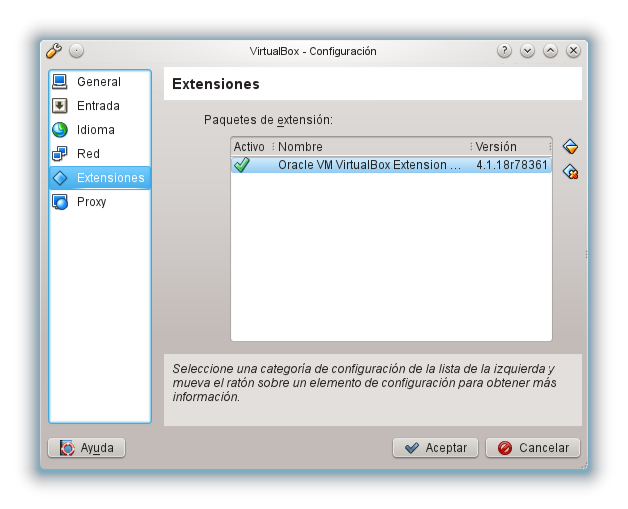Open Ayuda help button

click(87, 448)
